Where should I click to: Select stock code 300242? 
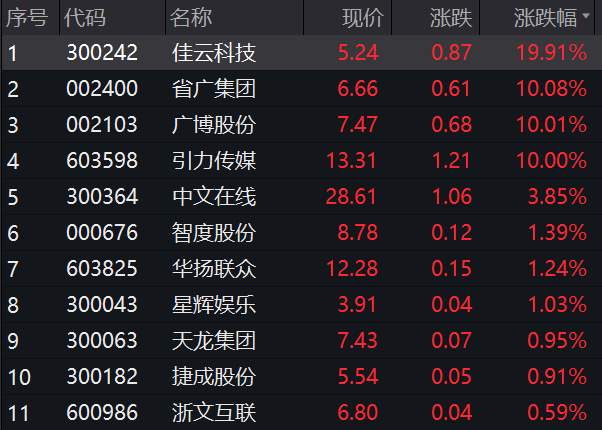[102, 53]
